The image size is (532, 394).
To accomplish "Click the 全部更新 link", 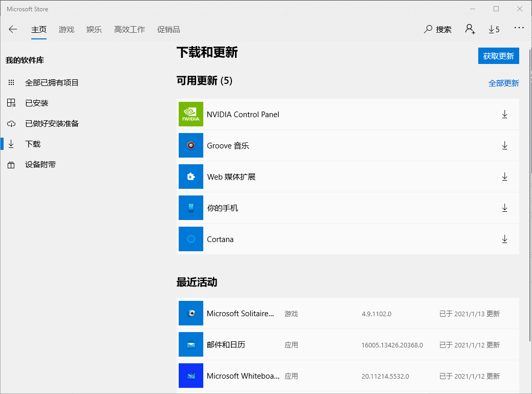I will click(503, 83).
